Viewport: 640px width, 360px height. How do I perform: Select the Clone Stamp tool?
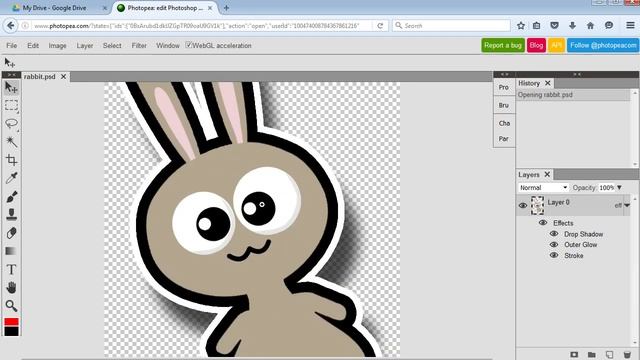tap(11, 214)
